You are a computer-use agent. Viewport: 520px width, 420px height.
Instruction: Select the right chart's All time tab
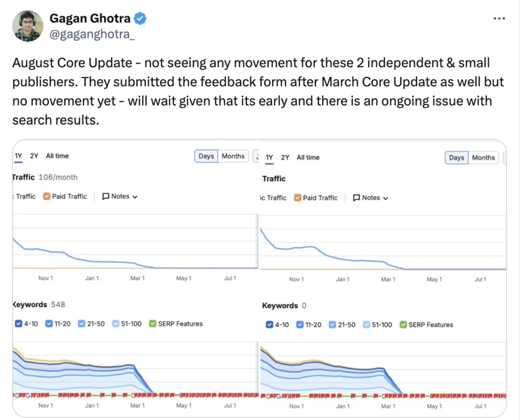point(308,157)
